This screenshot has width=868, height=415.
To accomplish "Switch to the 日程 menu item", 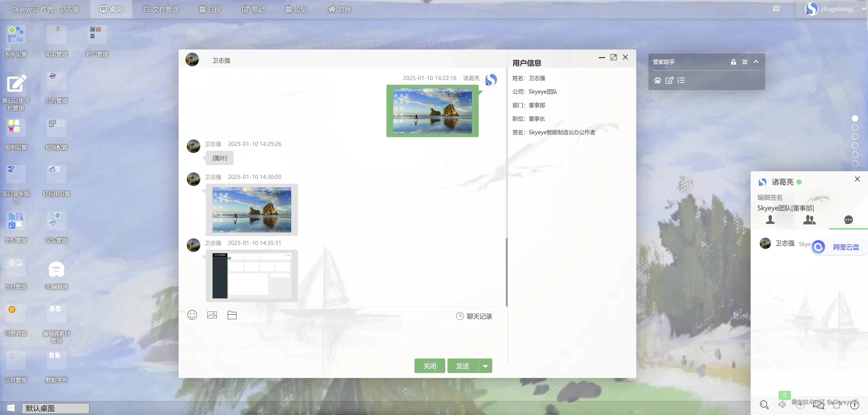I will click(x=210, y=9).
